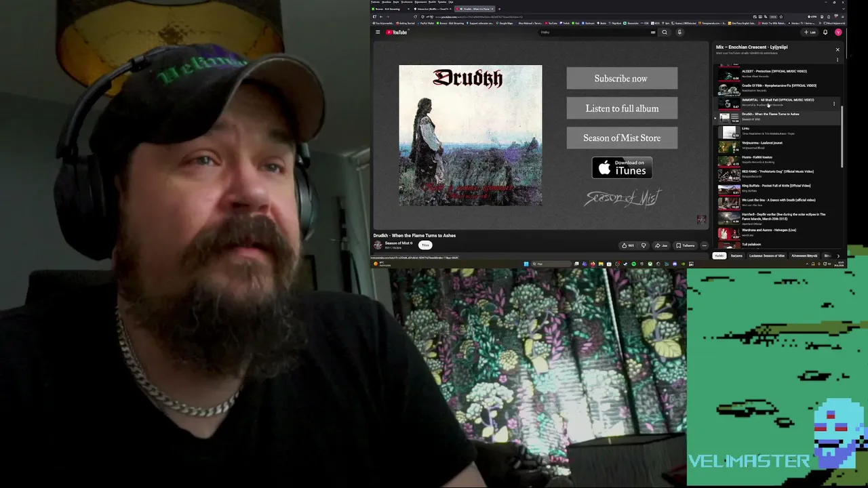Open the Season of Mist channel name link
Viewport: 868px width, 488px height.
pos(397,243)
